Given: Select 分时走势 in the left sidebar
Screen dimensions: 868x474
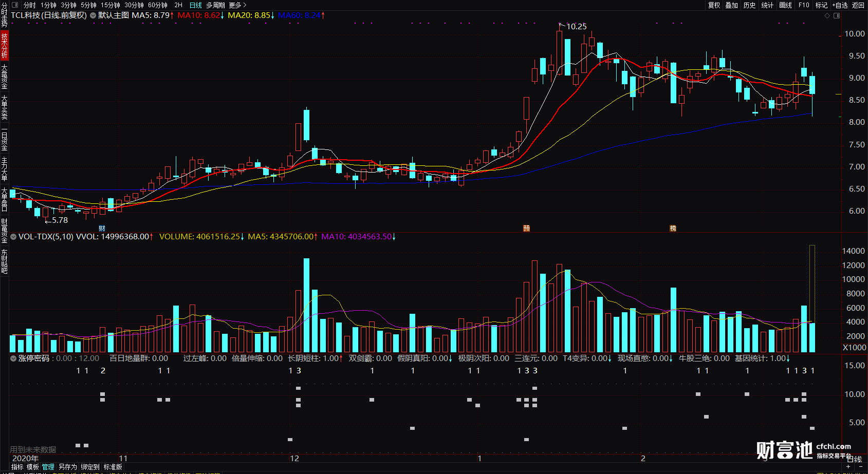Looking at the screenshot, I should coord(4,14).
